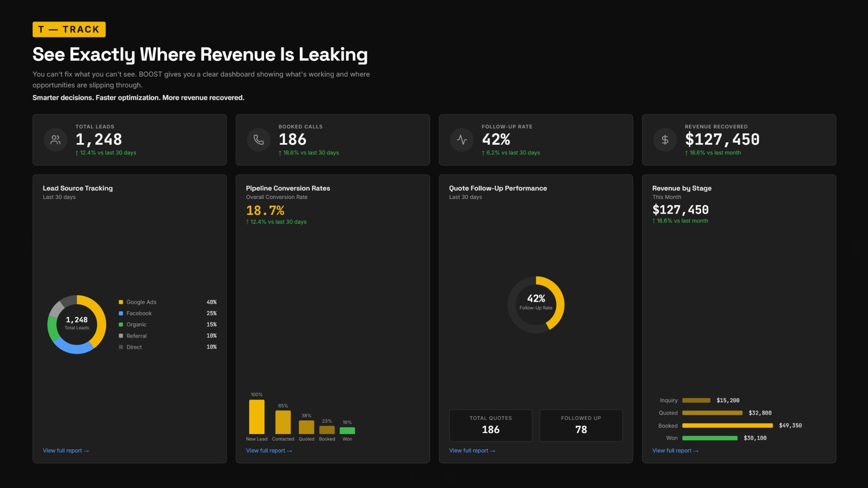Click the 42% Follow-Up Rate donut chart

(x=536, y=305)
